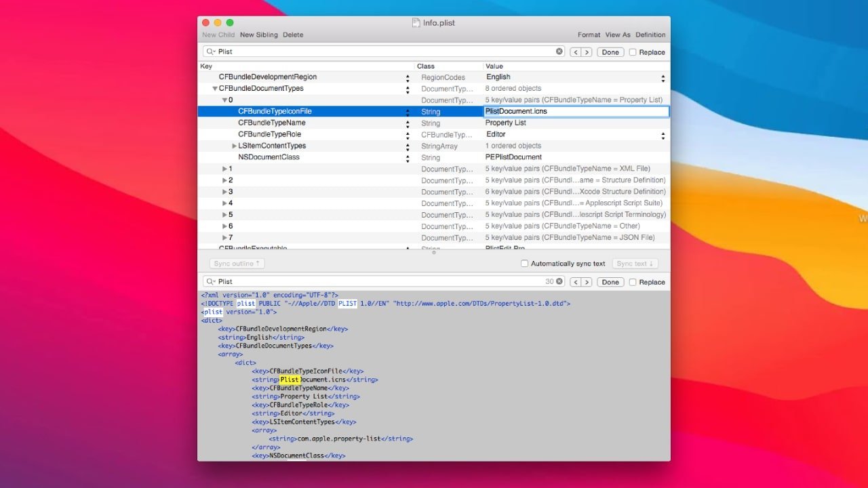Toggle Automatically sync text checkbox
The width and height of the screenshot is (868, 488).
click(x=524, y=264)
